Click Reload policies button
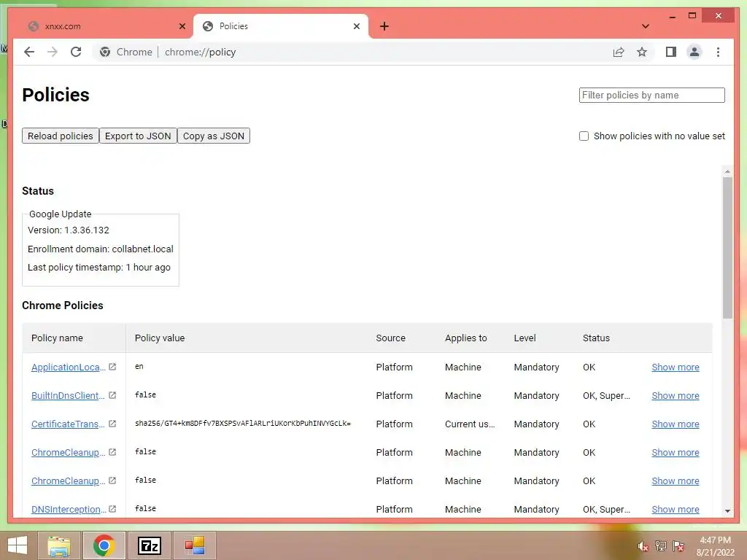Viewport: 747px width, 560px height. coord(60,136)
